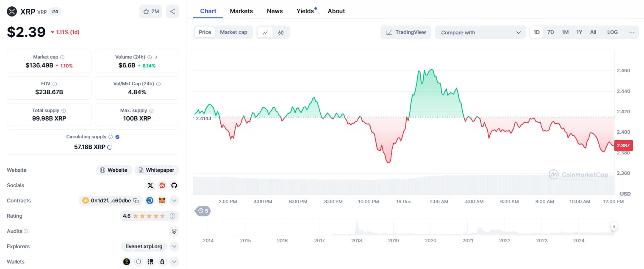This screenshot has height=269, width=644.
Task: Switch to the About tab
Action: pyautogui.click(x=336, y=11)
